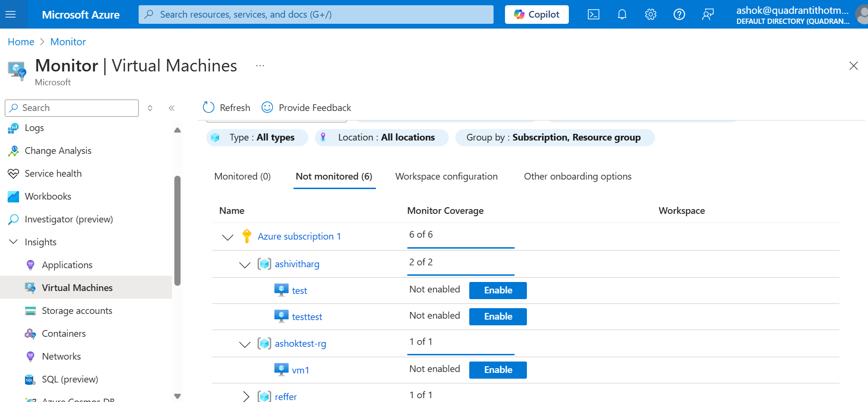Viewport: 868px width, 402px height.
Task: Launch Copilot from the header
Action: [537, 14]
